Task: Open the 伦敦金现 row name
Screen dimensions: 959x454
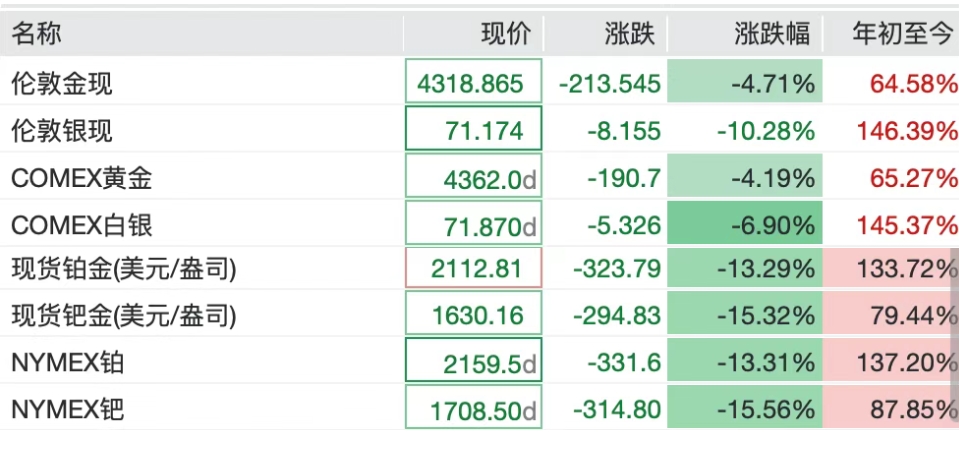Action: [x=62, y=83]
